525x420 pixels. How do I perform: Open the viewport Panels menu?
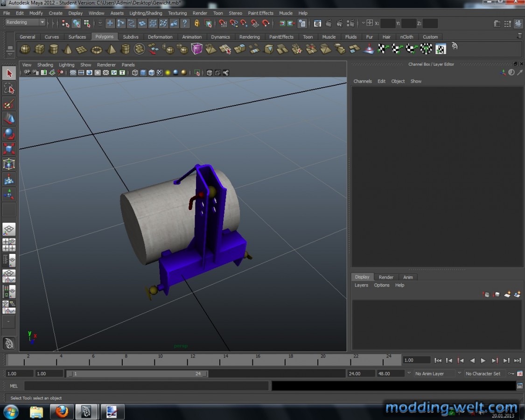[x=128, y=65]
